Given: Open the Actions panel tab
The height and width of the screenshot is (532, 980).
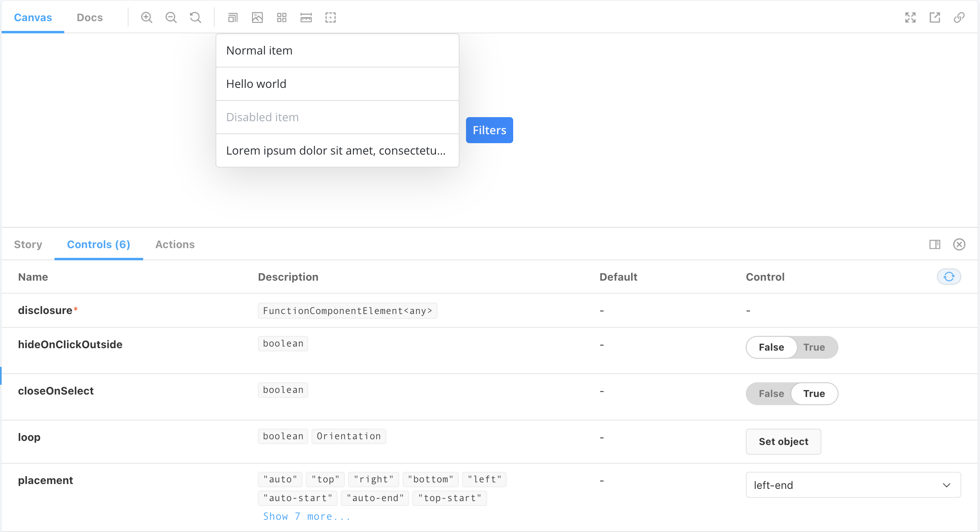Looking at the screenshot, I should (175, 244).
